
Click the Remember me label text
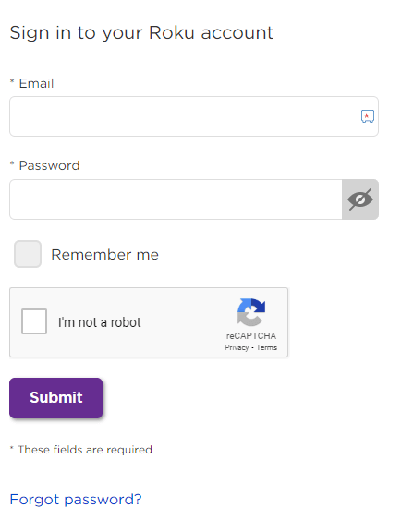tap(105, 255)
